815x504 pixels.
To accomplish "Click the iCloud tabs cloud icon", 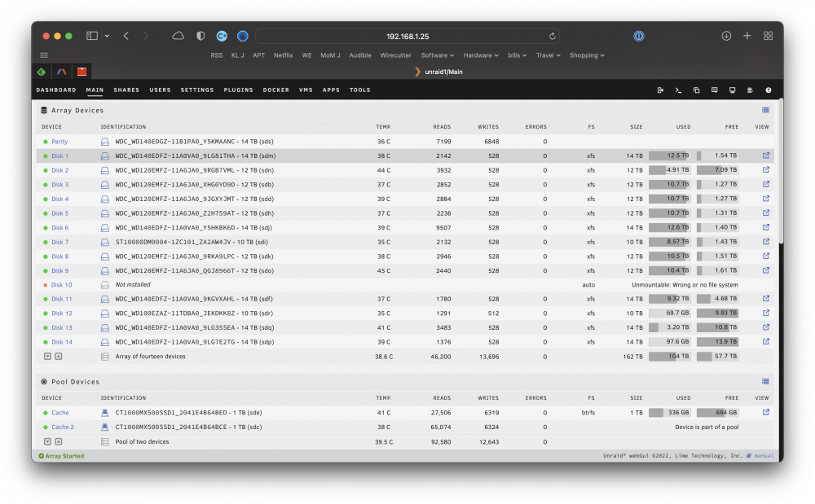I will tap(178, 36).
